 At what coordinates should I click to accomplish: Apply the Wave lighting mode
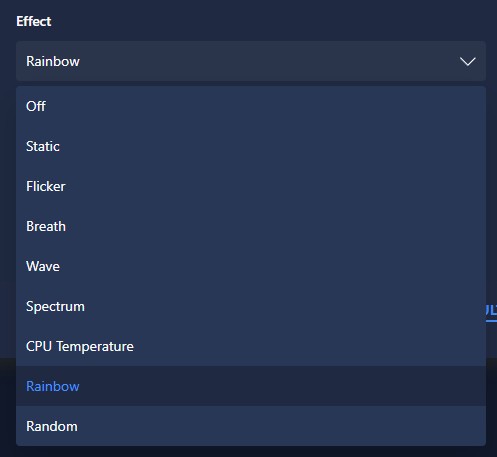[x=251, y=266]
